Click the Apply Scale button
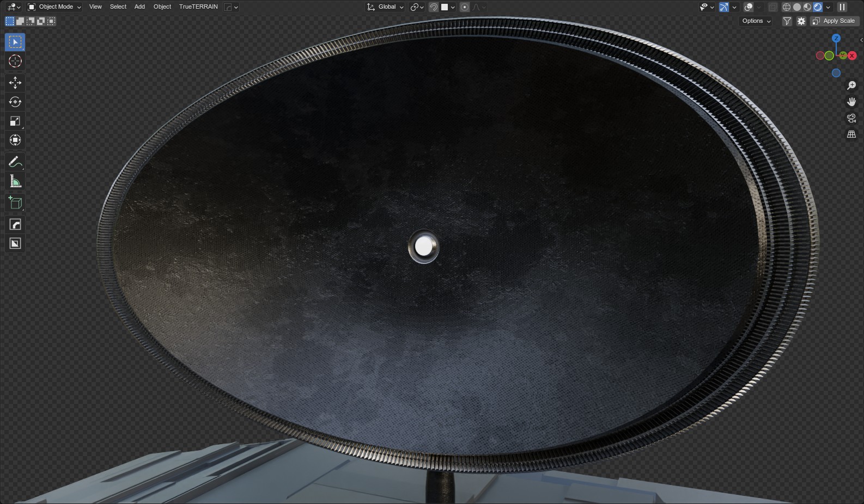Image resolution: width=864 pixels, height=504 pixels. [835, 21]
